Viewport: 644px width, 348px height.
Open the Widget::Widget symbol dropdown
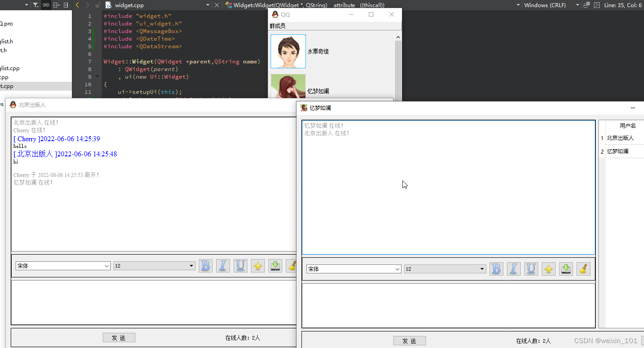click(x=519, y=5)
